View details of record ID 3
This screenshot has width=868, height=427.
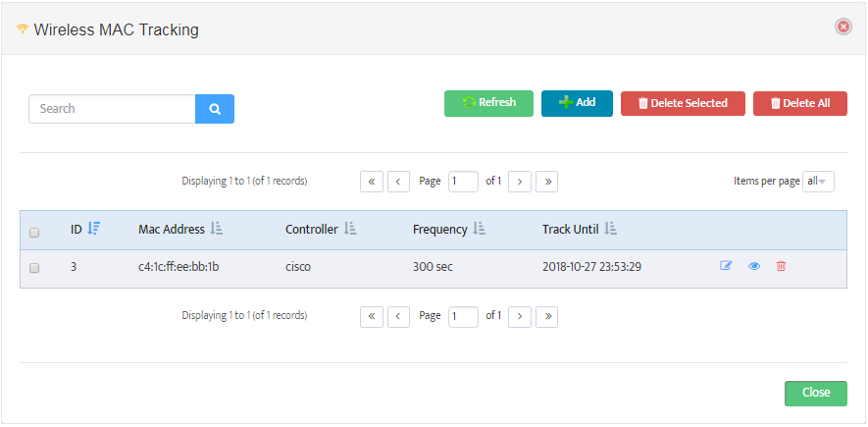pyautogui.click(x=754, y=266)
